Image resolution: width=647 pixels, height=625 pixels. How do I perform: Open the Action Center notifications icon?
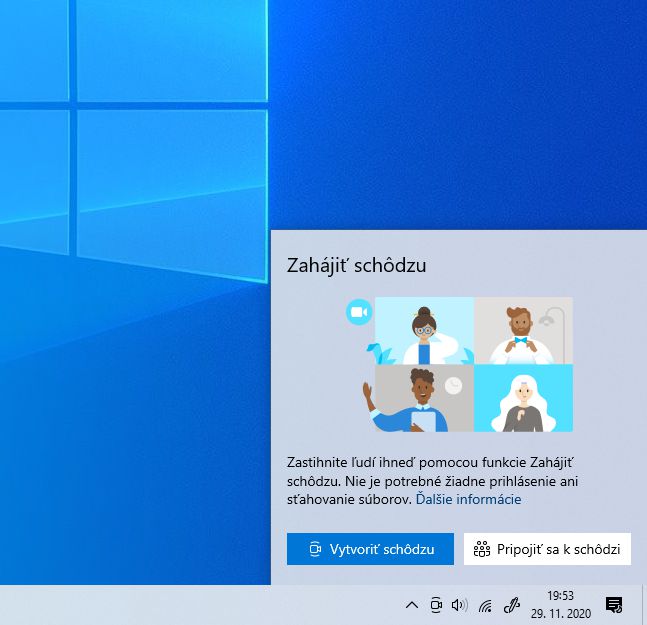coord(614,605)
